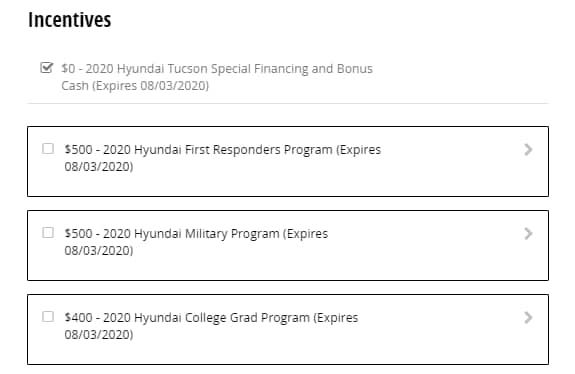
Task: Click the $0 Tucson Special Financing label
Action: coord(217,77)
